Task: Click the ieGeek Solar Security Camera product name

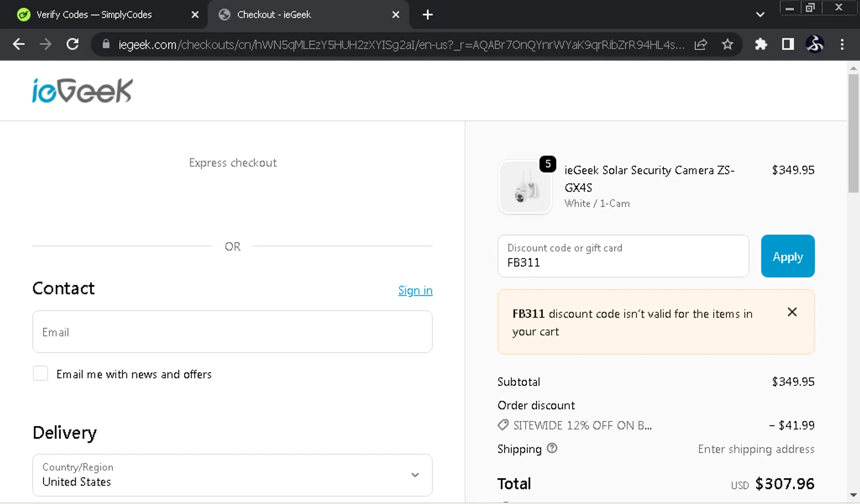Action: click(x=650, y=179)
